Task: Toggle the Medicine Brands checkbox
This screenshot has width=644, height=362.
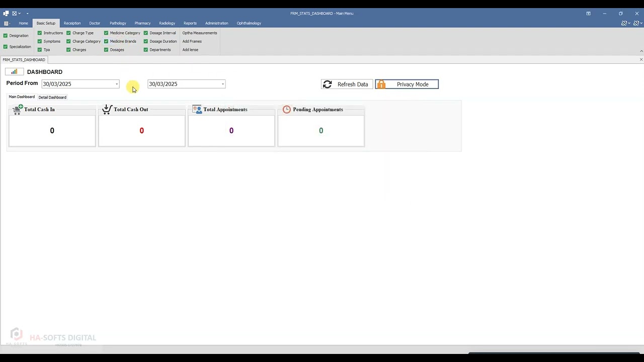Action: tap(106, 41)
